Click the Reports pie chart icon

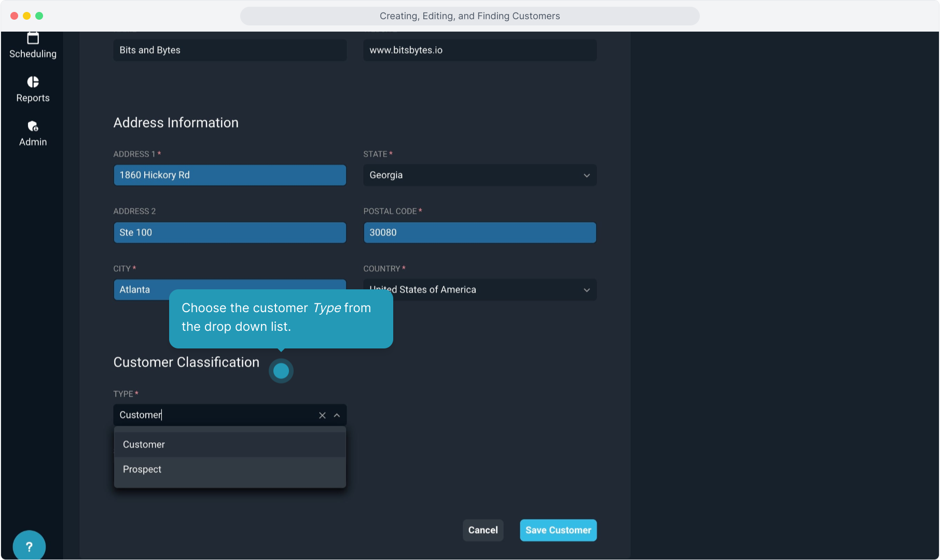click(33, 82)
